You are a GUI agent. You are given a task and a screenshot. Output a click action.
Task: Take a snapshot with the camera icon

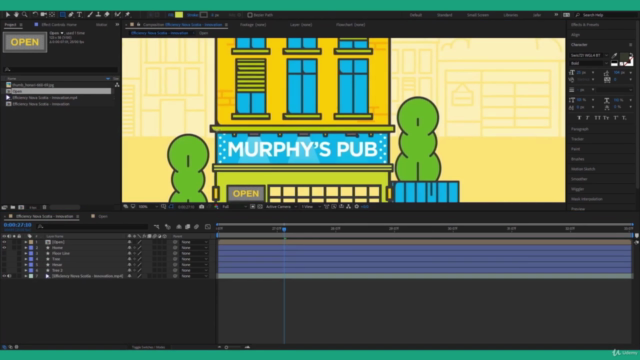[202, 207]
